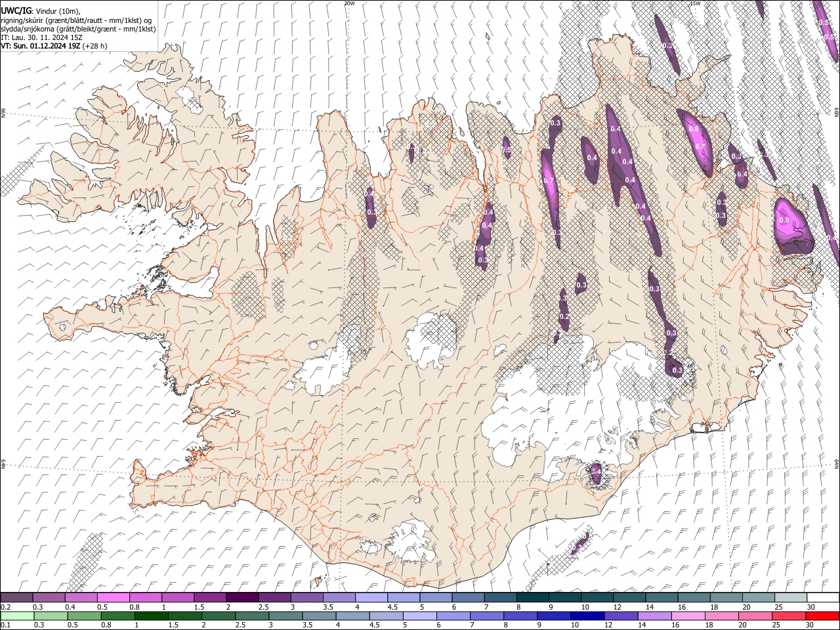This screenshot has width=840, height=630.
Task: Click the white 30 snow legend swatch
Action: coord(823,598)
